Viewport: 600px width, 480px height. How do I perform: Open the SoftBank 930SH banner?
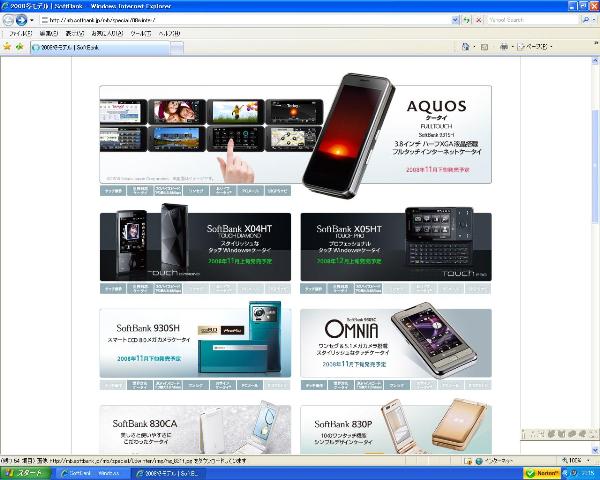click(x=195, y=343)
